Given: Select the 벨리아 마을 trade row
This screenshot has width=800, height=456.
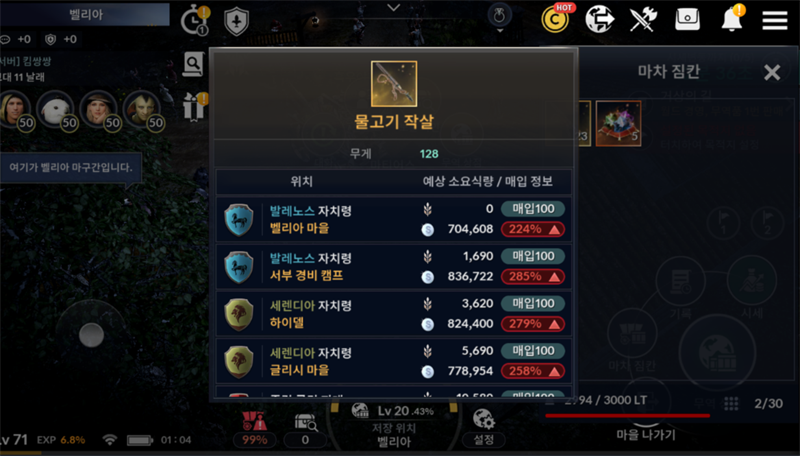Looking at the screenshot, I should coord(394,219).
